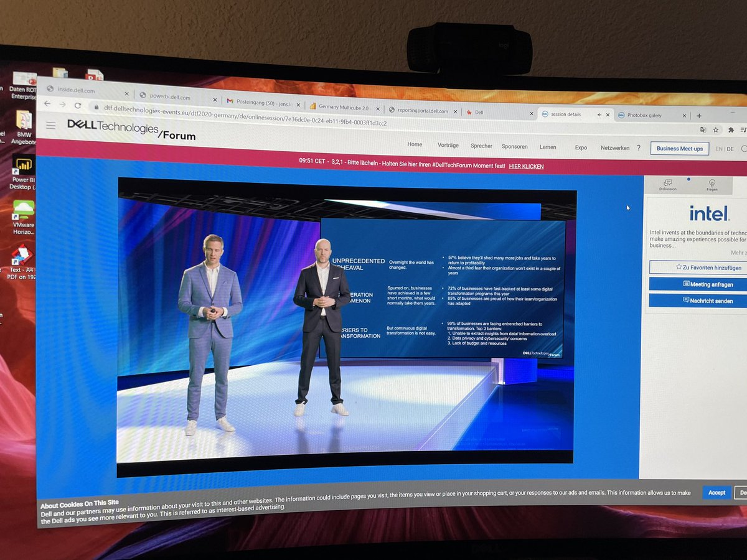The height and width of the screenshot is (560, 747).
Task: Accept cookies with the Accept button
Action: pos(716,492)
